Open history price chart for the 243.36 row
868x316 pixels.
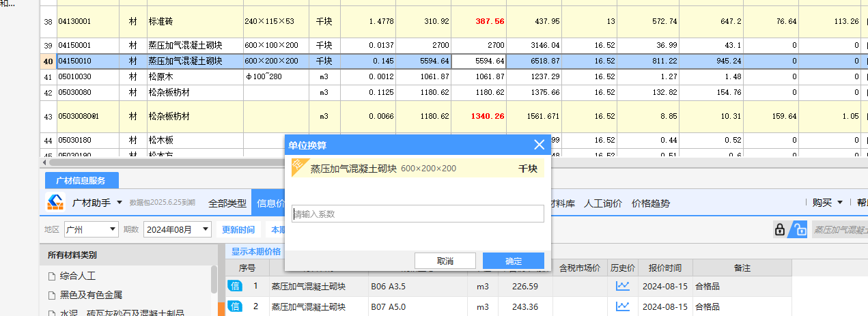click(x=622, y=306)
